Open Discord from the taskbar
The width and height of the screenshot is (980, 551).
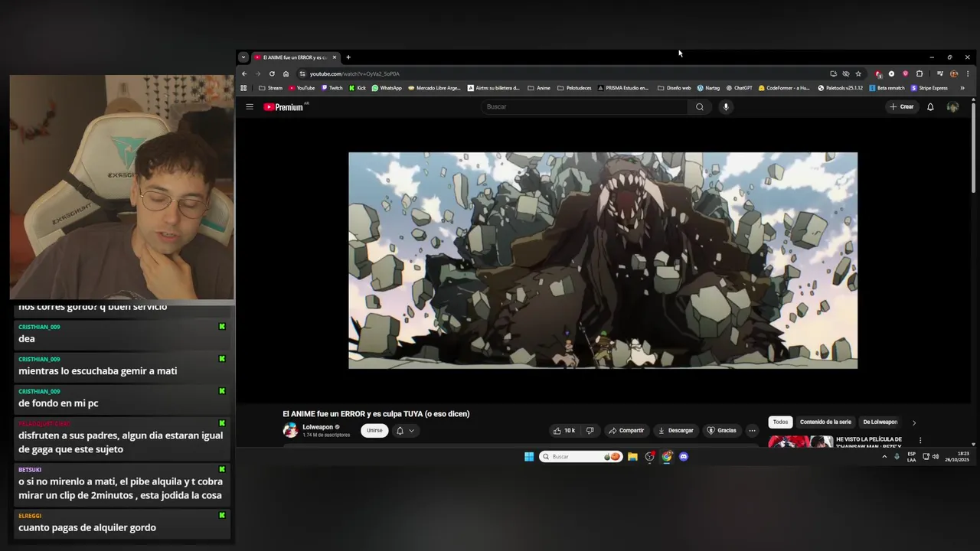point(684,457)
